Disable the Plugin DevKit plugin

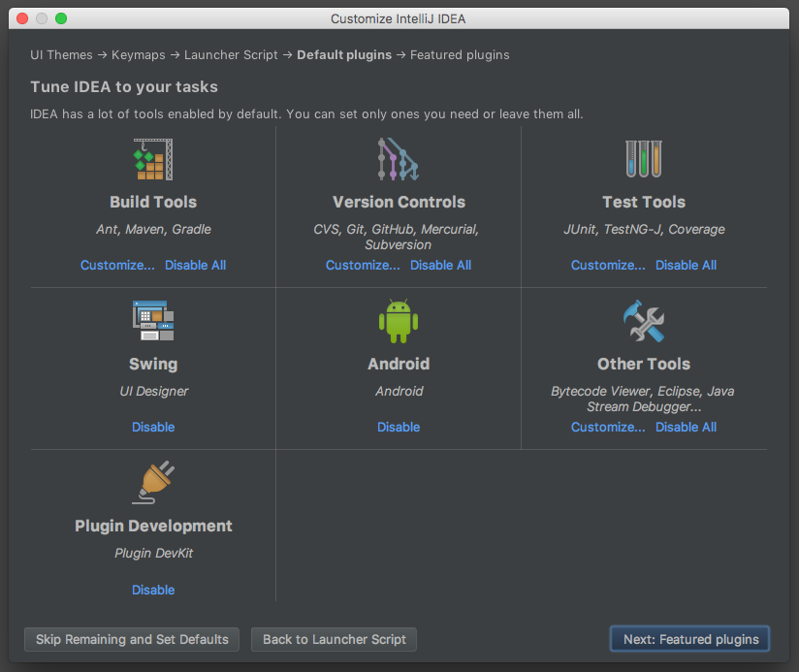tap(153, 590)
